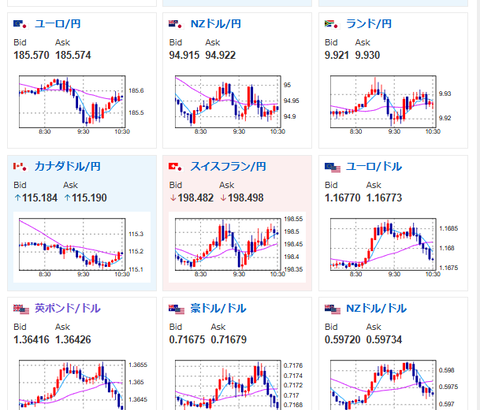Viewport: 480px width, 410px height.
Task: Click the Aussie dollar/Dollar flag icon
Action: point(177,309)
